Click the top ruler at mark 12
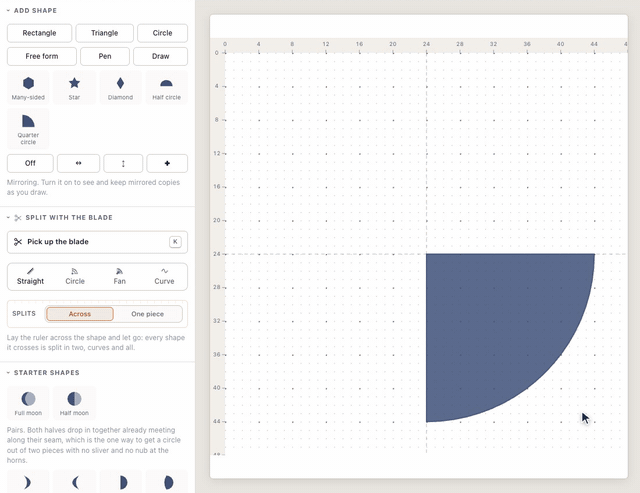 coord(326,44)
